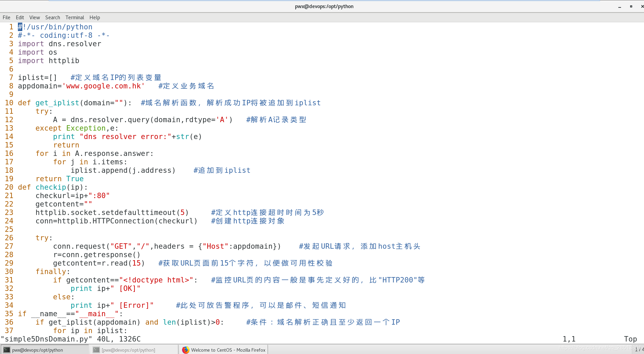Screen dimensions: 644x354
Task: Click 'import httplib' line
Action: click(49, 61)
